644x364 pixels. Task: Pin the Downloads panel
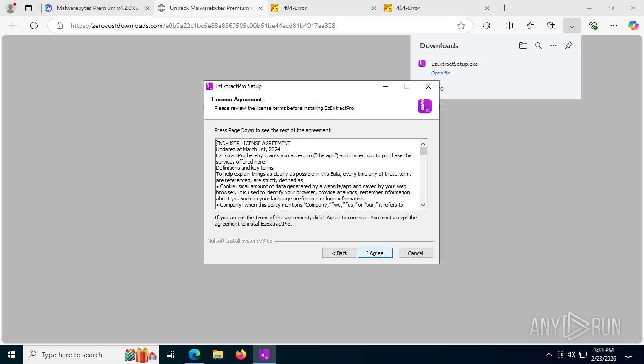(569, 45)
